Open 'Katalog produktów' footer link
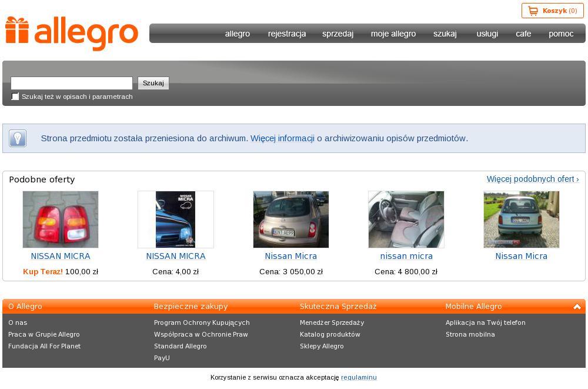The height and width of the screenshot is (389, 588). pyautogui.click(x=330, y=334)
